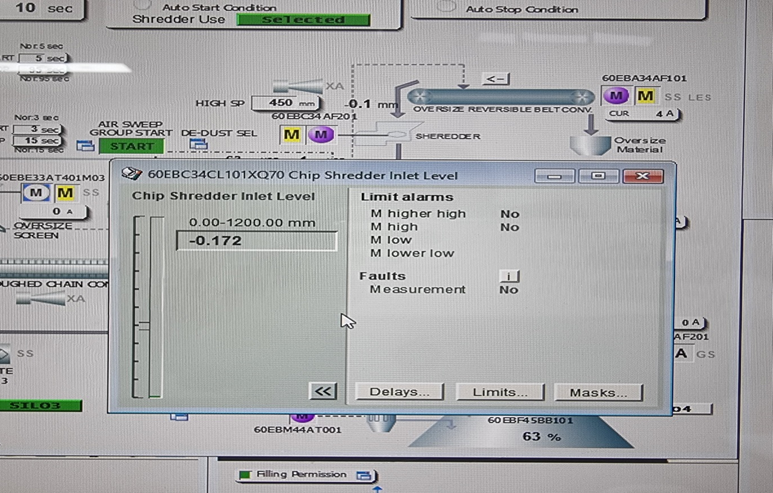Click yellow M icon beside DE-DUST SEL

[x=292, y=135]
